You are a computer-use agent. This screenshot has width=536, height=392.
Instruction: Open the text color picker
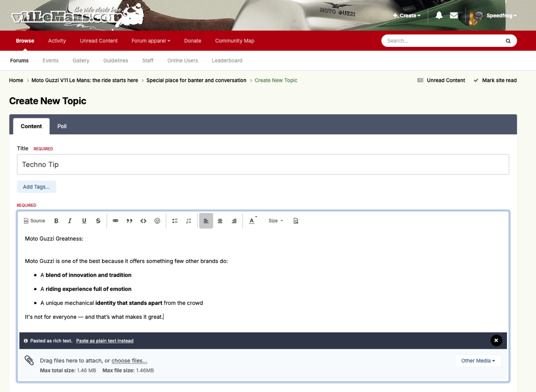pyautogui.click(x=252, y=221)
